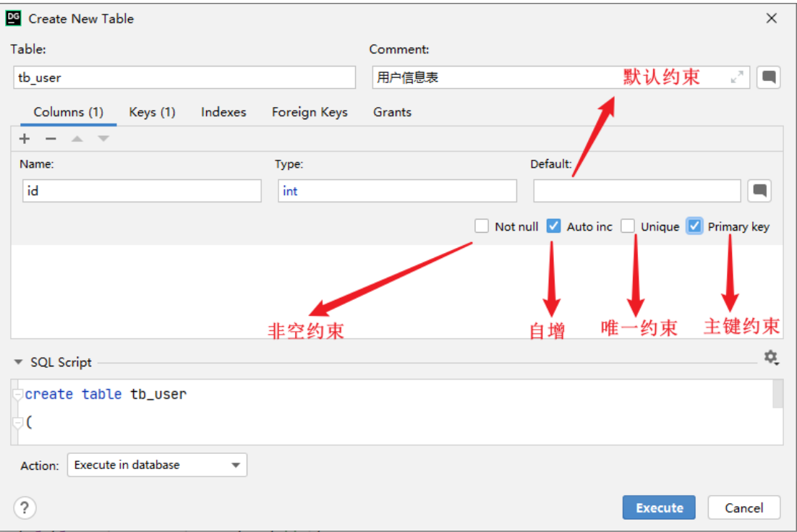Open the table comment editor speech-bubble icon

pos(769,77)
